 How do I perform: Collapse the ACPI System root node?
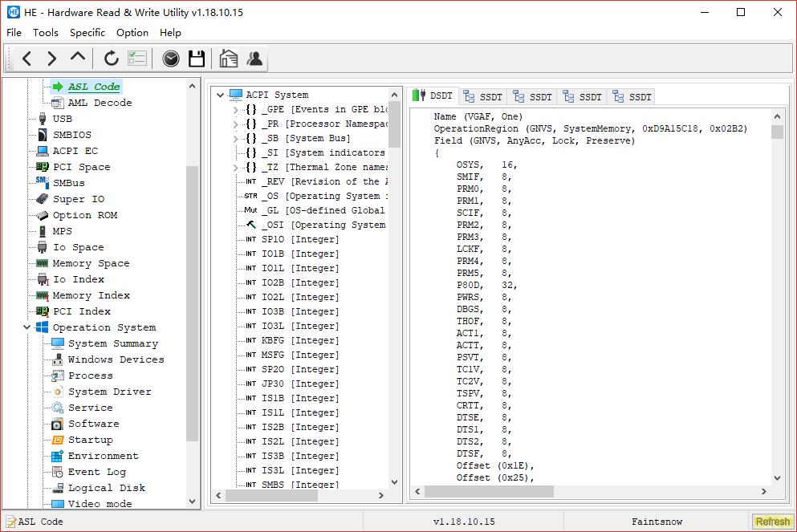(x=220, y=95)
